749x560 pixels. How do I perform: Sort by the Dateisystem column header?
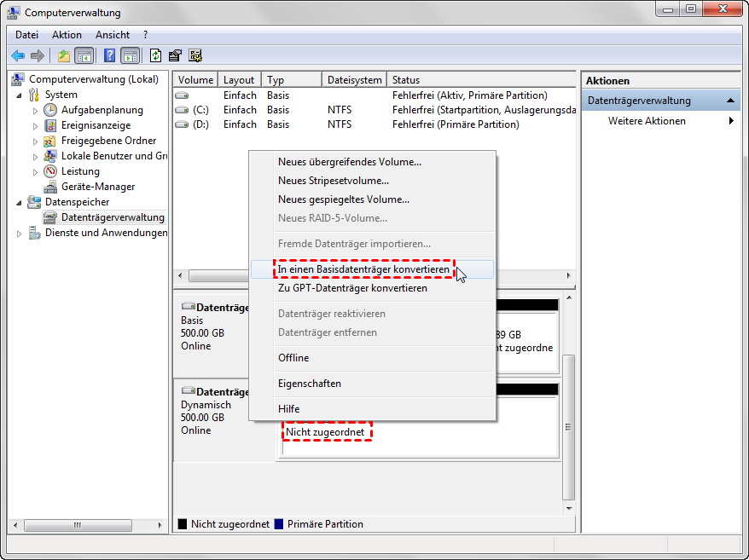click(354, 80)
